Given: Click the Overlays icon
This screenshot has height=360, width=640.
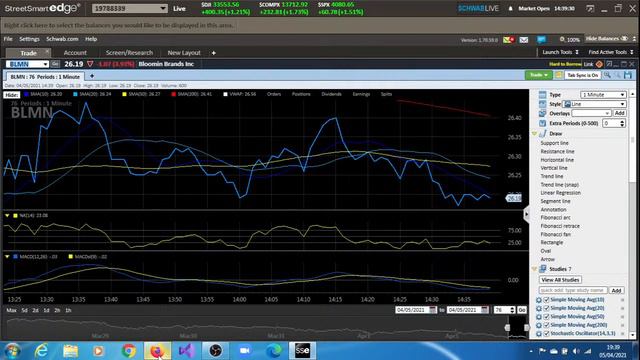Looking at the screenshot, I should point(542,113).
